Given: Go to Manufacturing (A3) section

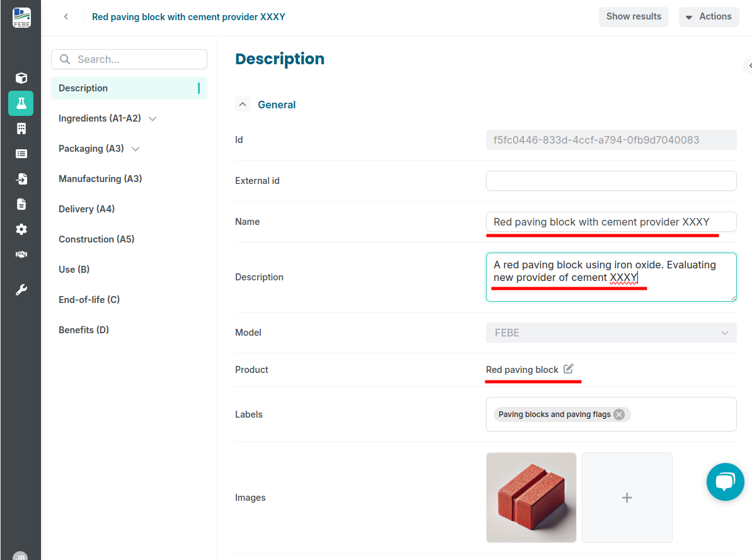Looking at the screenshot, I should [x=100, y=179].
